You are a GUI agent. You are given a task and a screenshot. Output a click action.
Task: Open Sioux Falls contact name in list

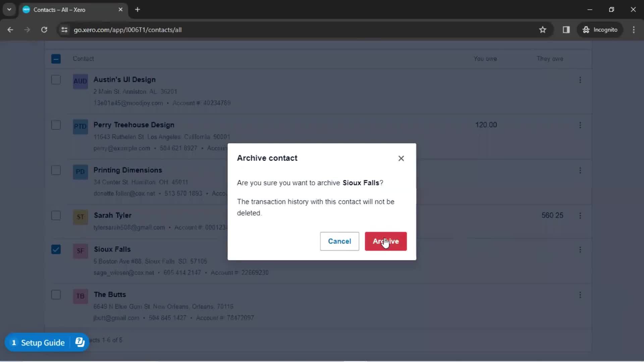[x=112, y=249]
